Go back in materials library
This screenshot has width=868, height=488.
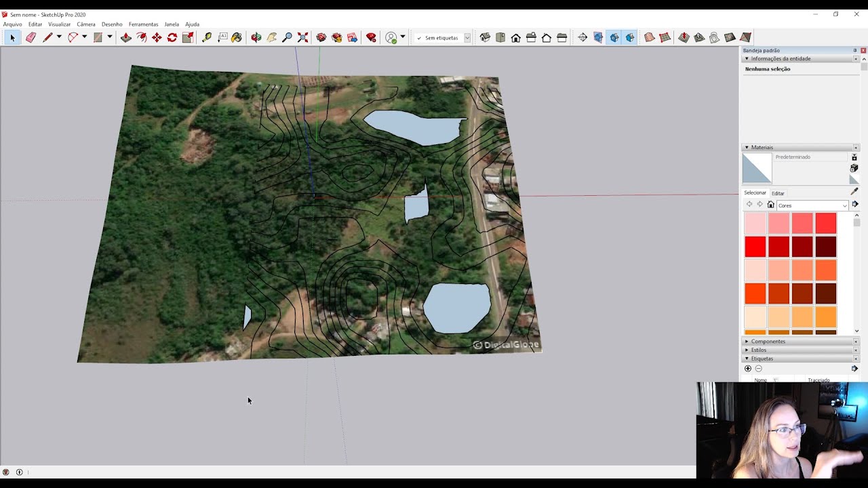coord(749,205)
